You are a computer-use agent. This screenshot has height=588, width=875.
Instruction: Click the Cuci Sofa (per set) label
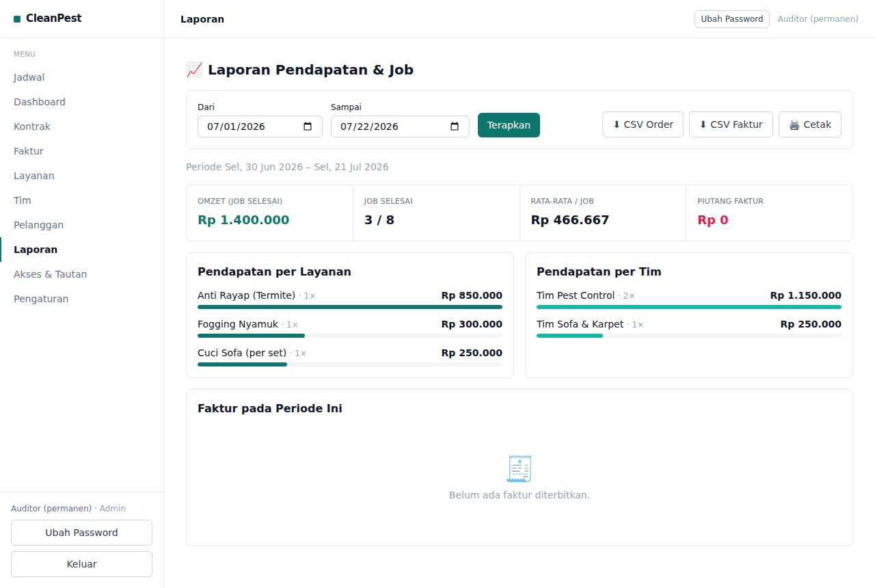point(242,353)
